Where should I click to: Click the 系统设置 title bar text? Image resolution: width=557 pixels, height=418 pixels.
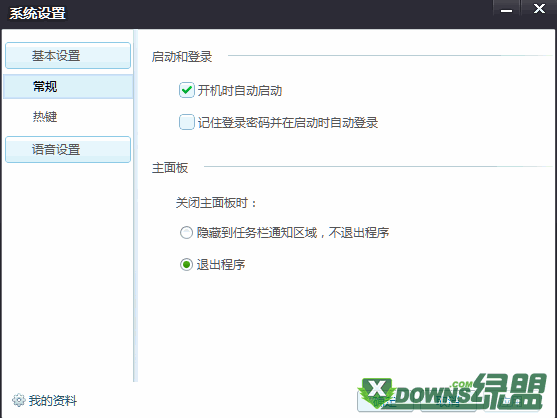[x=37, y=13]
